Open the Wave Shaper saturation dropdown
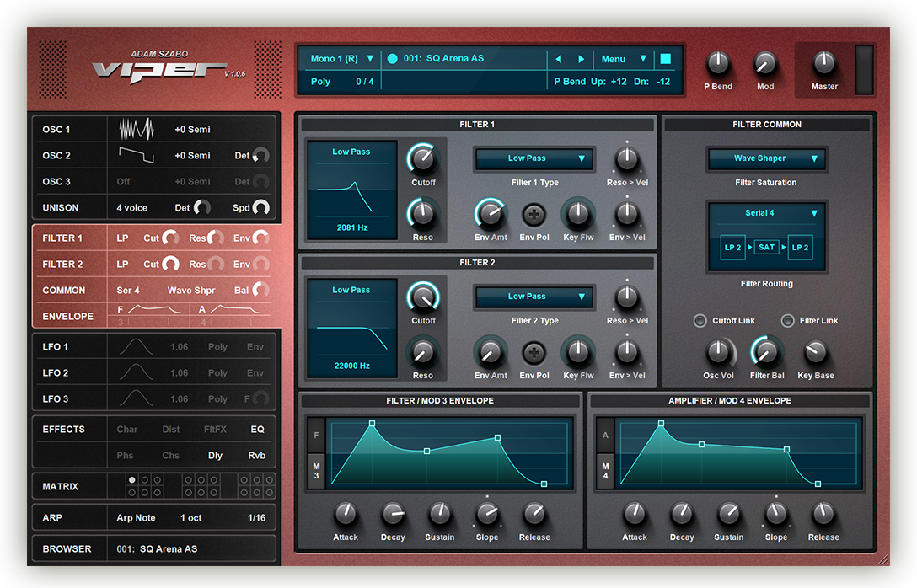This screenshot has height=588, width=917. pos(766,158)
